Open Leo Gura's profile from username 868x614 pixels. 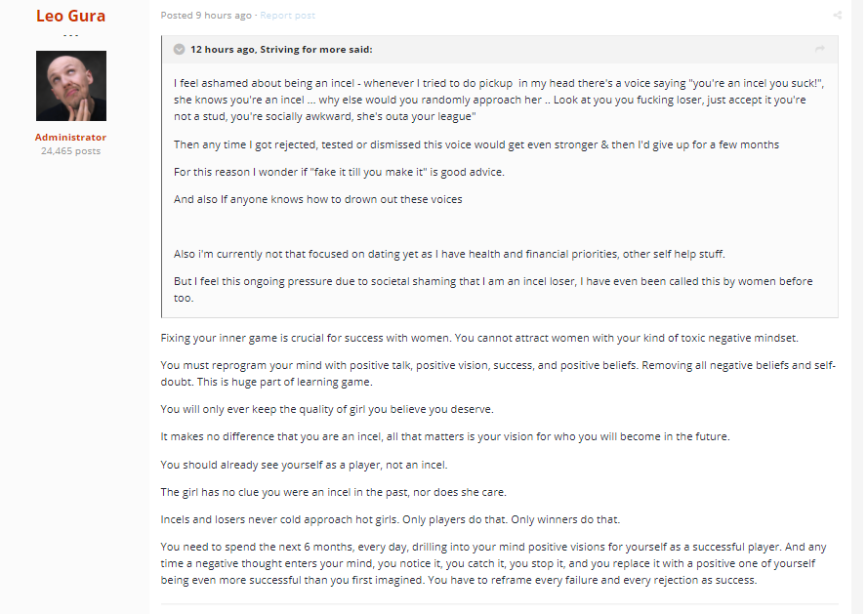[71, 16]
